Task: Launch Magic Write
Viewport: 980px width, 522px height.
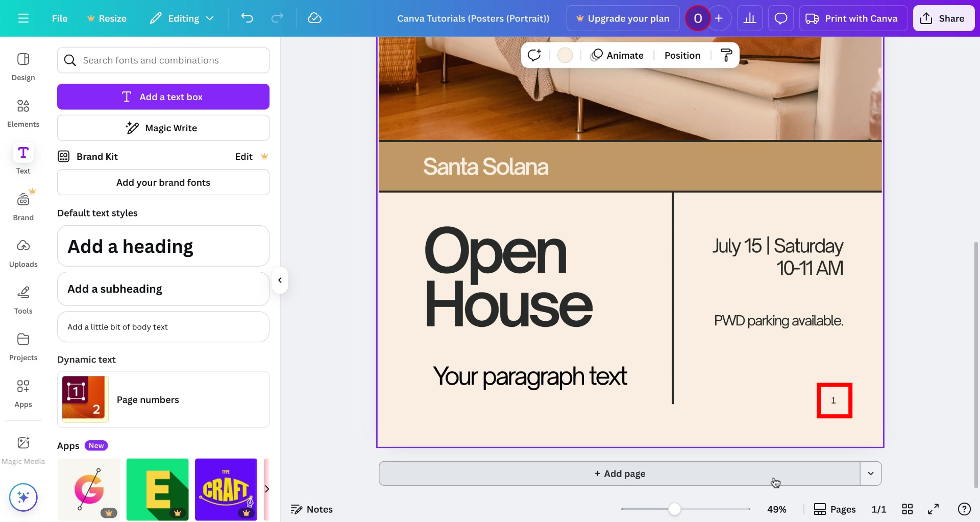Action: [x=163, y=128]
